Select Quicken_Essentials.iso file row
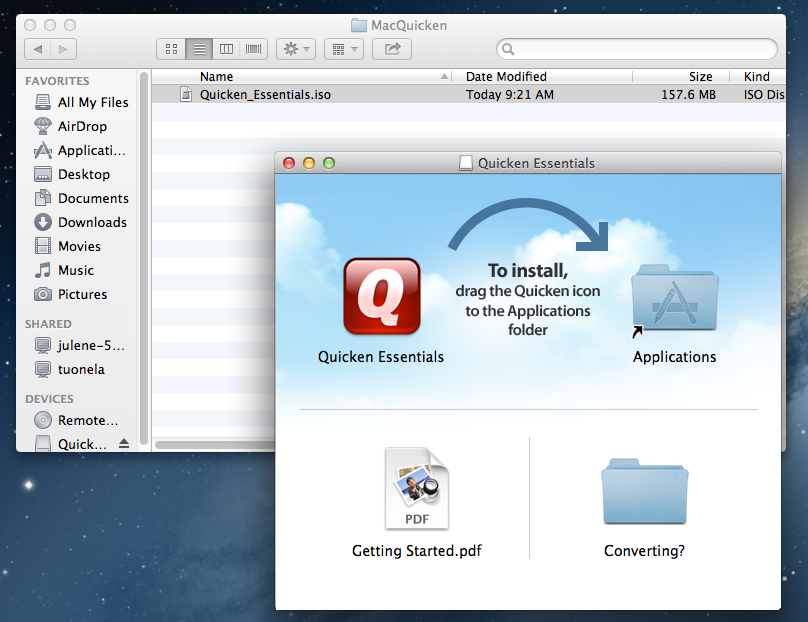This screenshot has width=808, height=622. (x=469, y=94)
